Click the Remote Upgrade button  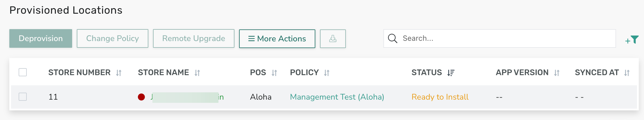194,38
